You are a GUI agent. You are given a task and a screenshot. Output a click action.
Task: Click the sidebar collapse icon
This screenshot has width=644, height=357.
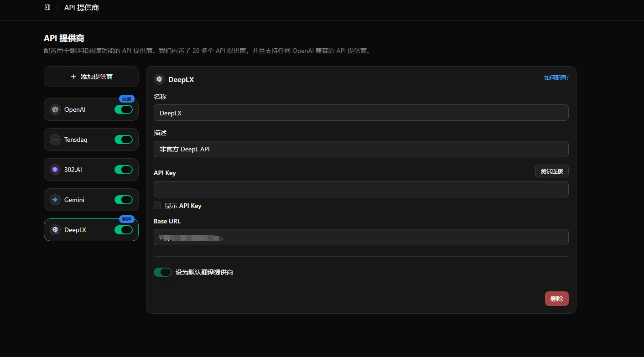[x=47, y=7]
